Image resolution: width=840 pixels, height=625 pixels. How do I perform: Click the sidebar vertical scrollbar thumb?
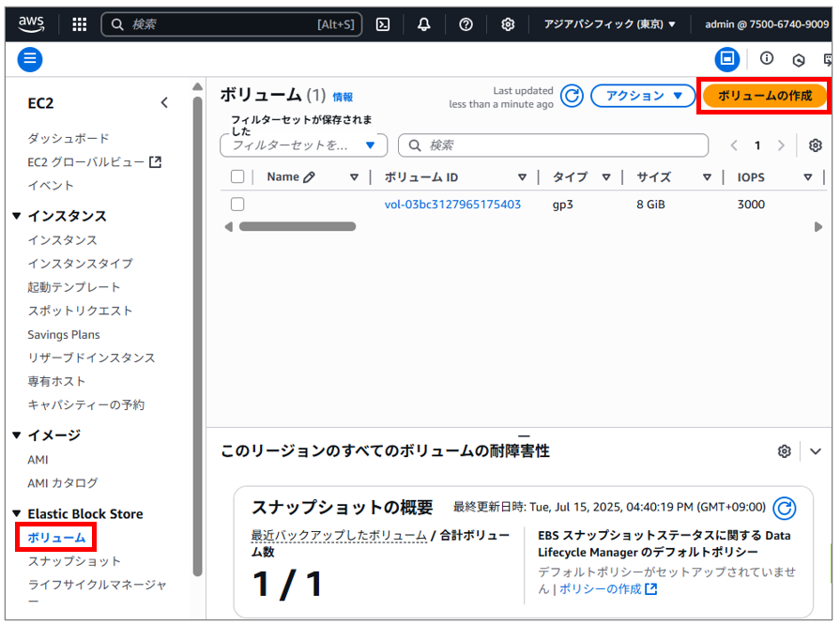pos(197,335)
